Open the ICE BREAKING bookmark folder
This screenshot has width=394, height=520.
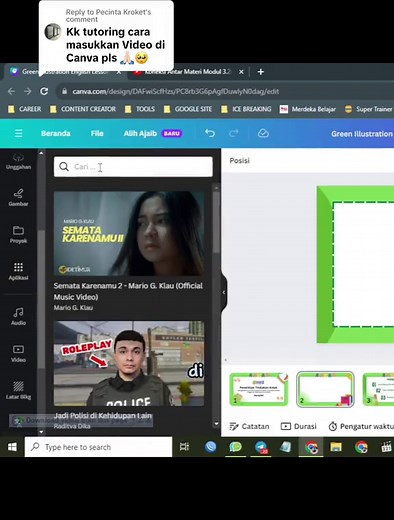(246, 109)
